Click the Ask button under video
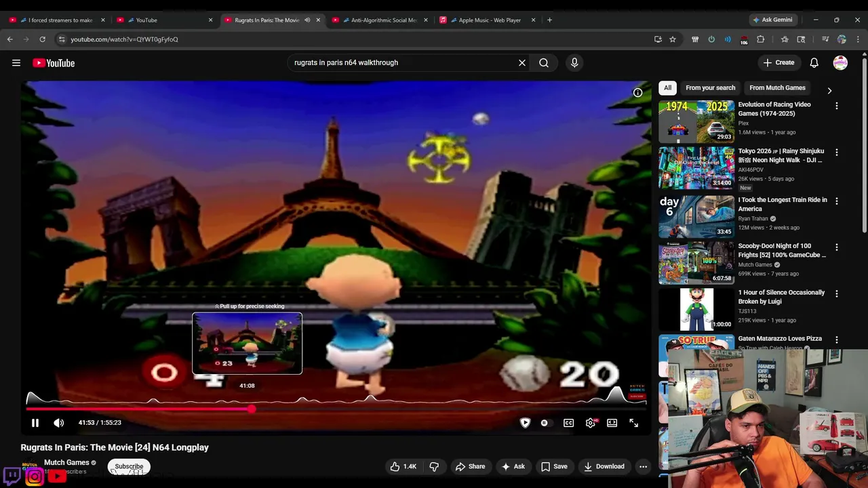This screenshot has width=868, height=488. pyautogui.click(x=513, y=466)
